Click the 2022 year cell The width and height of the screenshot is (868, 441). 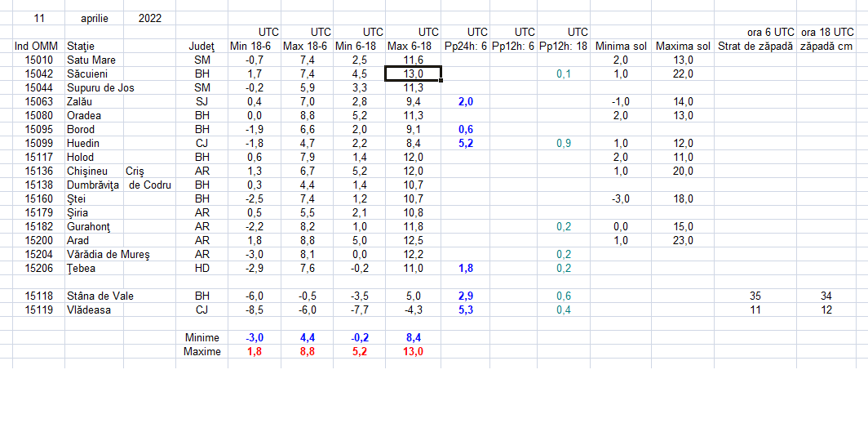[150, 18]
